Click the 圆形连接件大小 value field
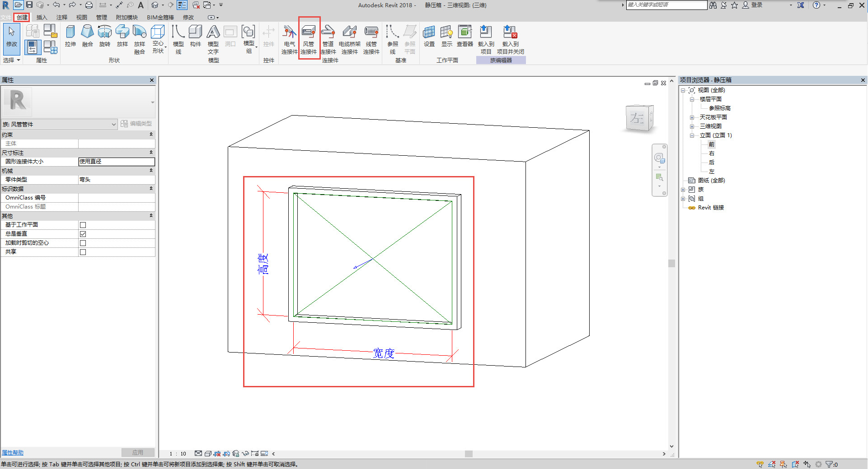 [x=117, y=162]
